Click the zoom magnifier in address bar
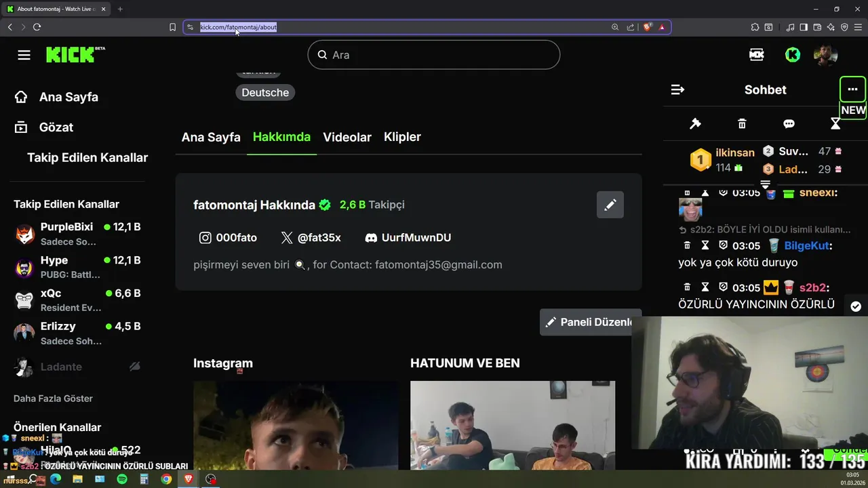The image size is (868, 488). (615, 27)
